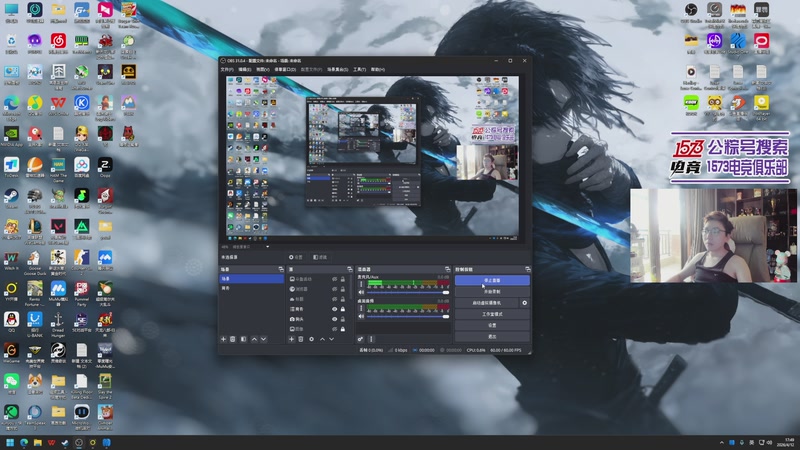Open KOOK green icon on desktop

[x=691, y=104]
